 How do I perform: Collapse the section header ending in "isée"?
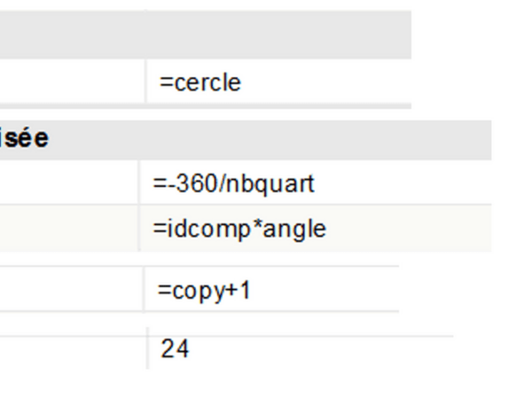click(x=25, y=140)
